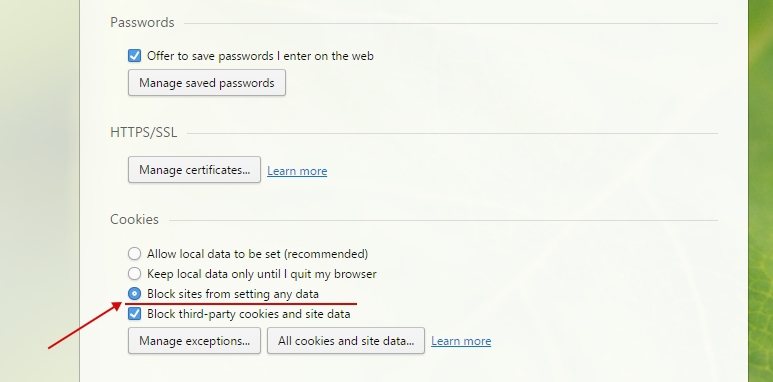Click the red arrow annotation near the radio buttons
773x382 pixels.
pos(85,325)
